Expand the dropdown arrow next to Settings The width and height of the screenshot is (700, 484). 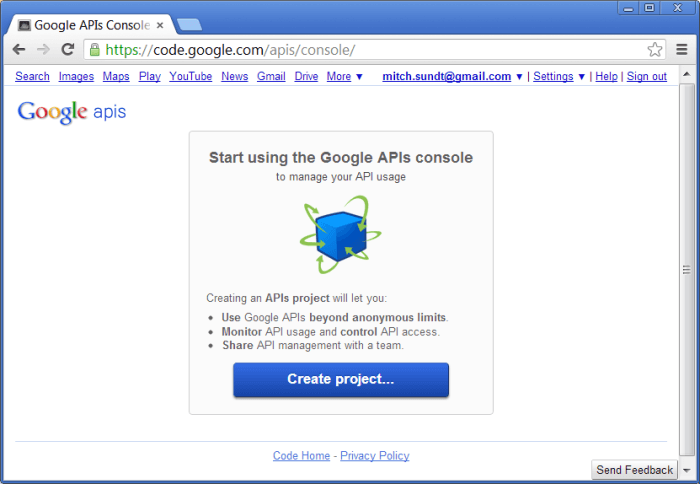(581, 77)
